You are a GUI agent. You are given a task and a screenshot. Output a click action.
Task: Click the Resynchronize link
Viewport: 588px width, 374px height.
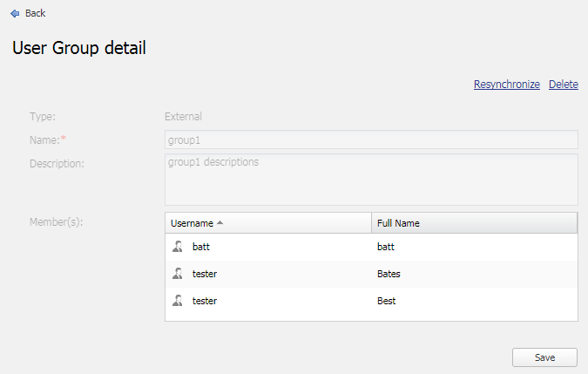pos(506,85)
